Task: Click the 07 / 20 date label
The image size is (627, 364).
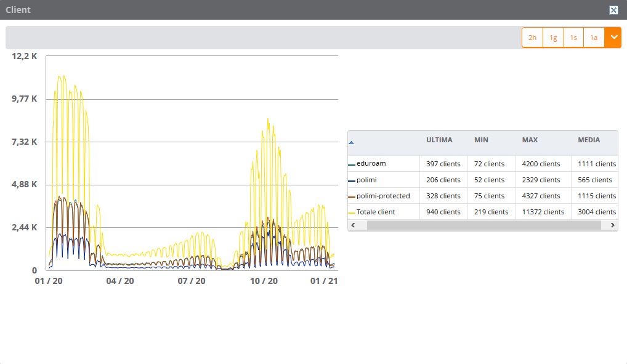Action: point(192,281)
